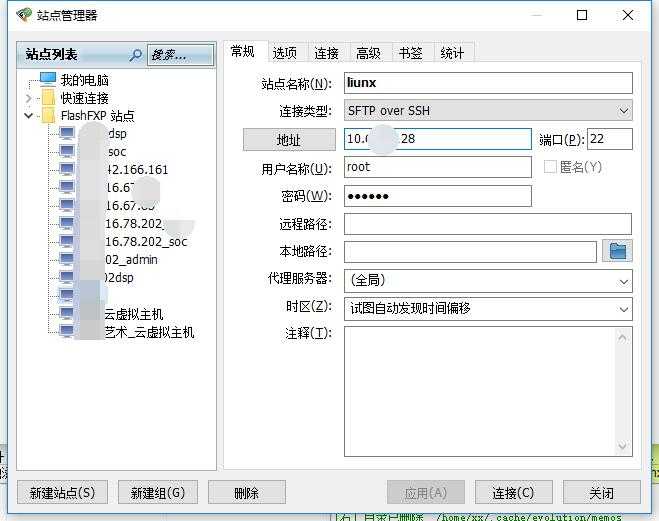Select the '42.166.161' site entry
Viewport: 659px width, 521px height.
(x=136, y=170)
